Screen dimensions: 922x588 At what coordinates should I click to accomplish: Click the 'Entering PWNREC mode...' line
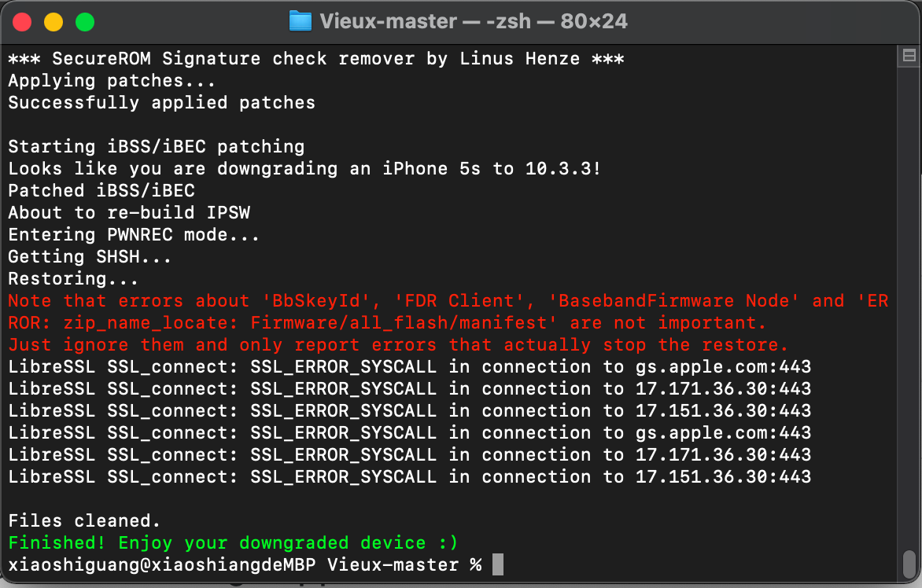134,234
